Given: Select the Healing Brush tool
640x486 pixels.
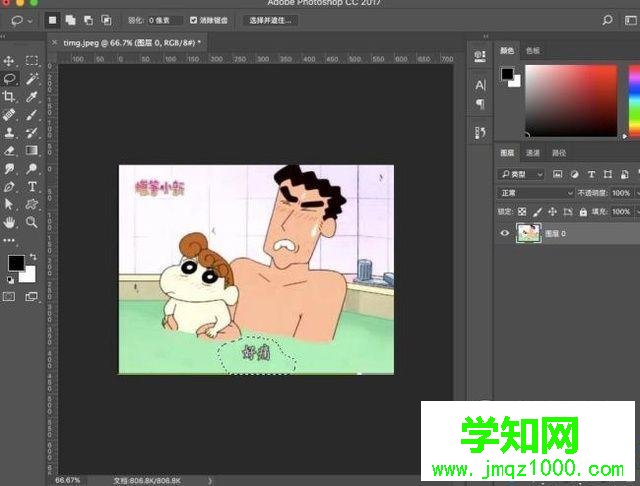Looking at the screenshot, I should tap(9, 115).
